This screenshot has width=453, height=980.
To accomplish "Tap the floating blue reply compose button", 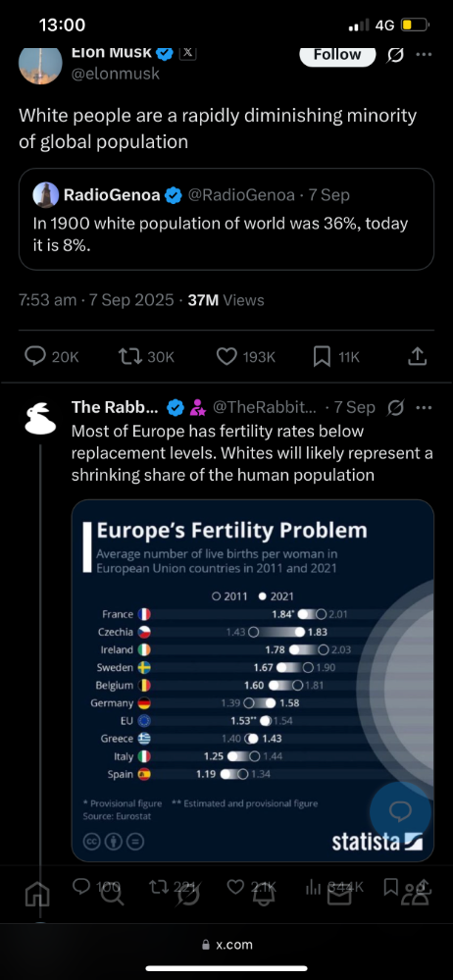I will click(400, 811).
